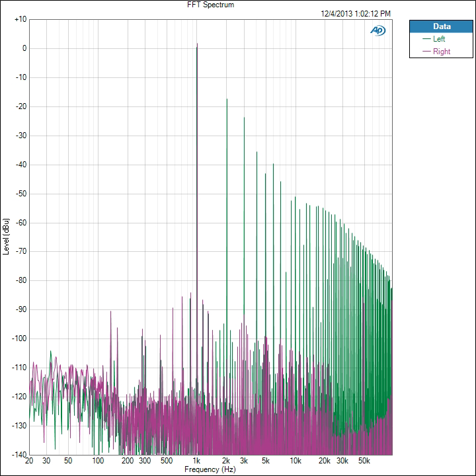The width and height of the screenshot is (476, 476).
Task: Click the Frequency (Hz) x-axis label
Action: pyautogui.click(x=211, y=469)
